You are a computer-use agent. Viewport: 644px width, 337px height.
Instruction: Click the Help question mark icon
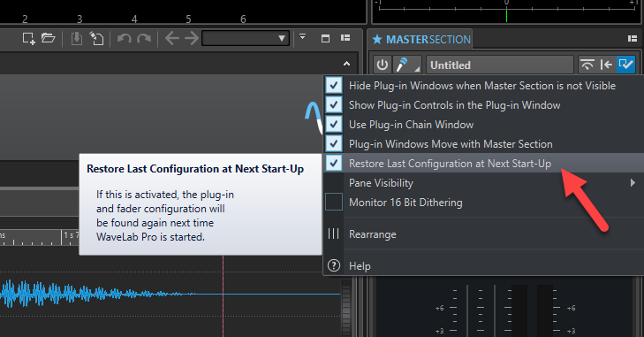(x=334, y=266)
